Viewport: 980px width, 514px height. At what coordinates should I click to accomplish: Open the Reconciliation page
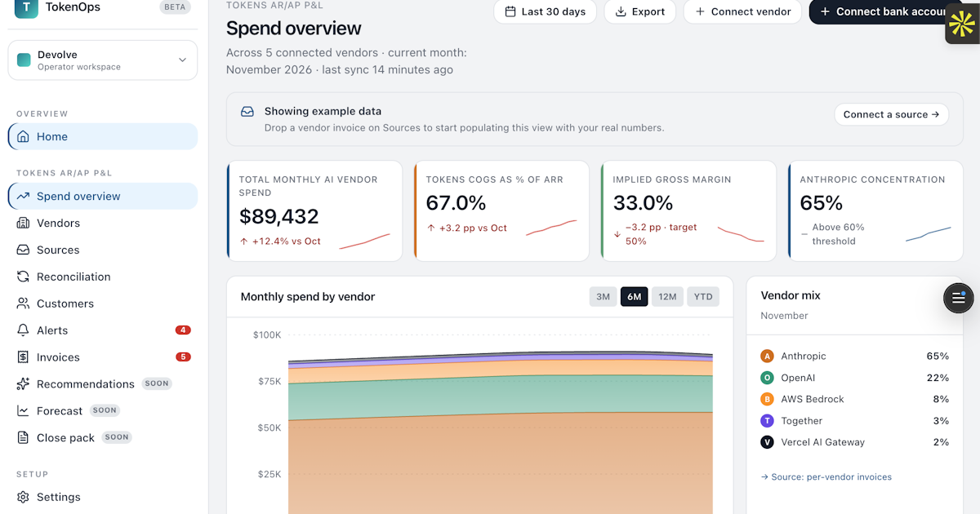click(x=103, y=277)
